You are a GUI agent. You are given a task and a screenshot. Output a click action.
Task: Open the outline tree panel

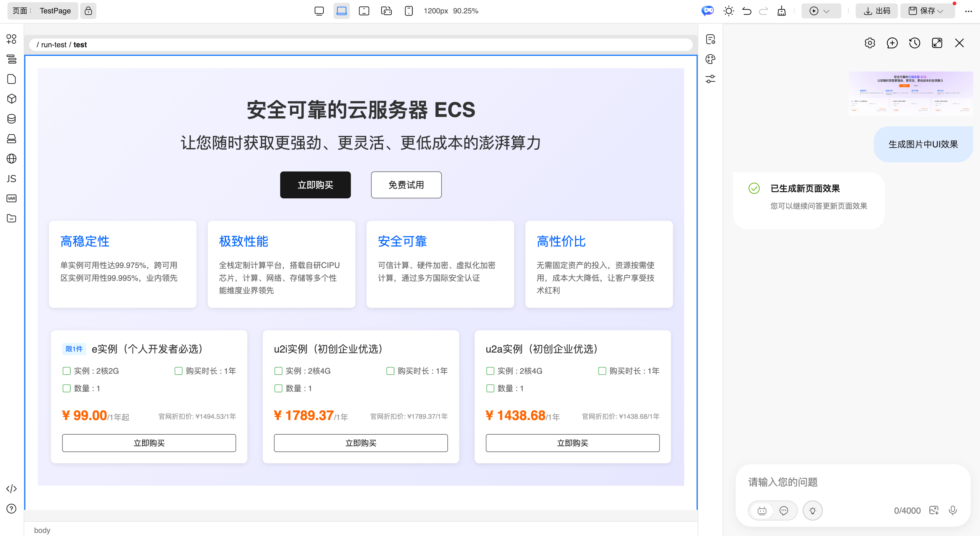point(11,59)
